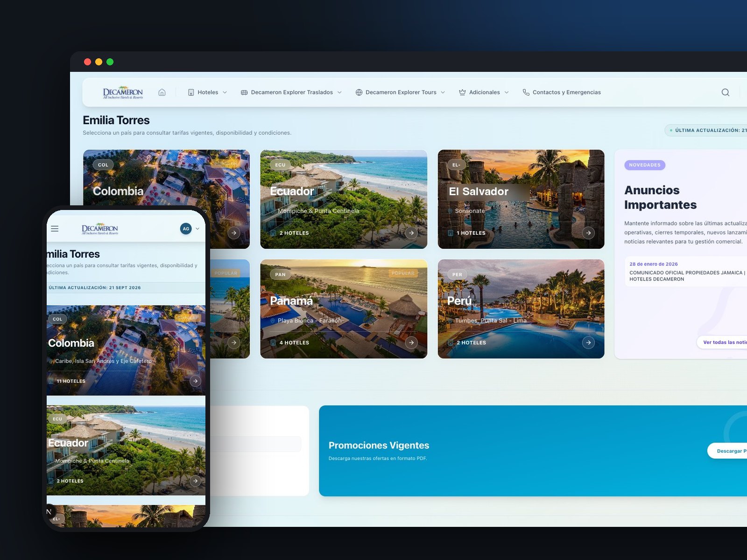Expand the Adicionales menu
The height and width of the screenshot is (560, 747).
coord(484,92)
